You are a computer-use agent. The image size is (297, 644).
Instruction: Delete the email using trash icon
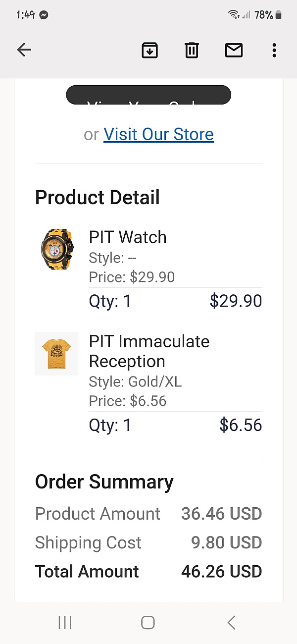pos(192,50)
